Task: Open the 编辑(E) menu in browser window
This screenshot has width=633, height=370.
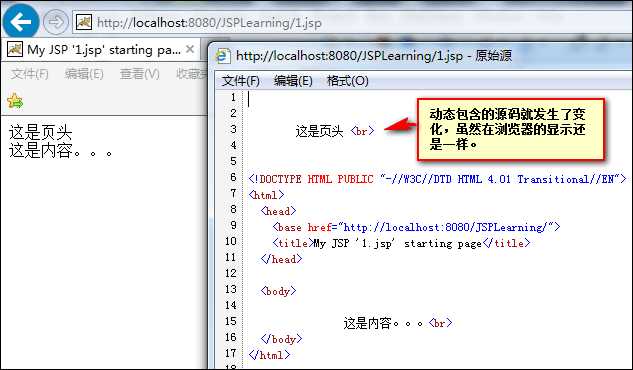Action: click(84, 74)
